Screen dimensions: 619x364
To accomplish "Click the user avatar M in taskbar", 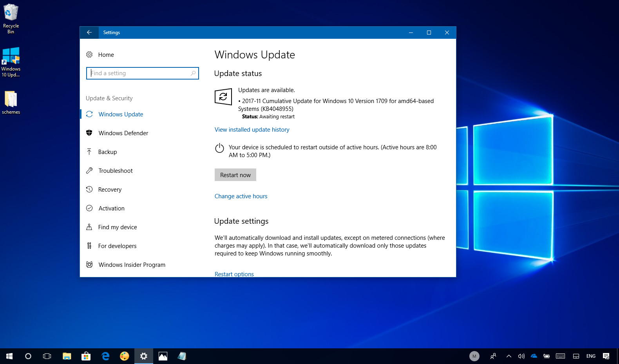I will 474,356.
